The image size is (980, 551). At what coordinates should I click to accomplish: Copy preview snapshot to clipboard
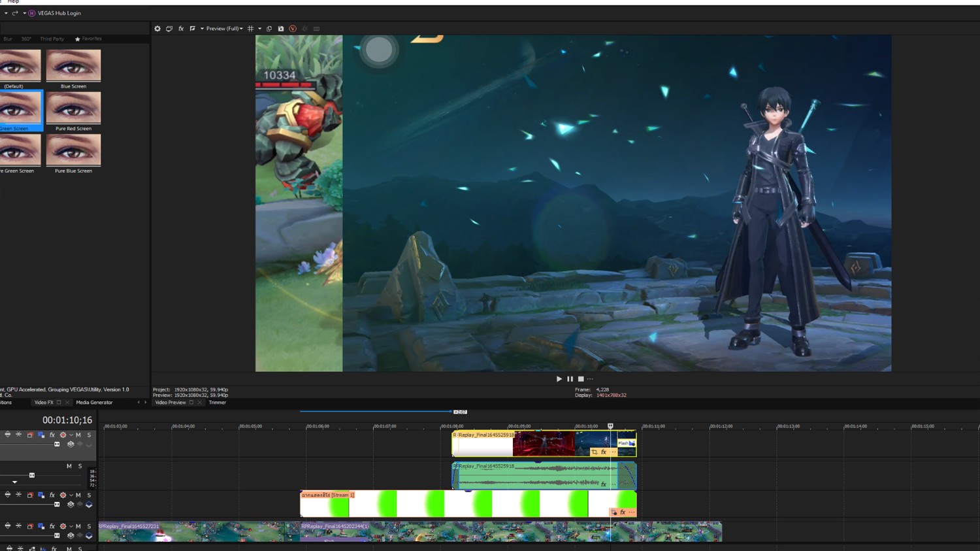(x=269, y=29)
